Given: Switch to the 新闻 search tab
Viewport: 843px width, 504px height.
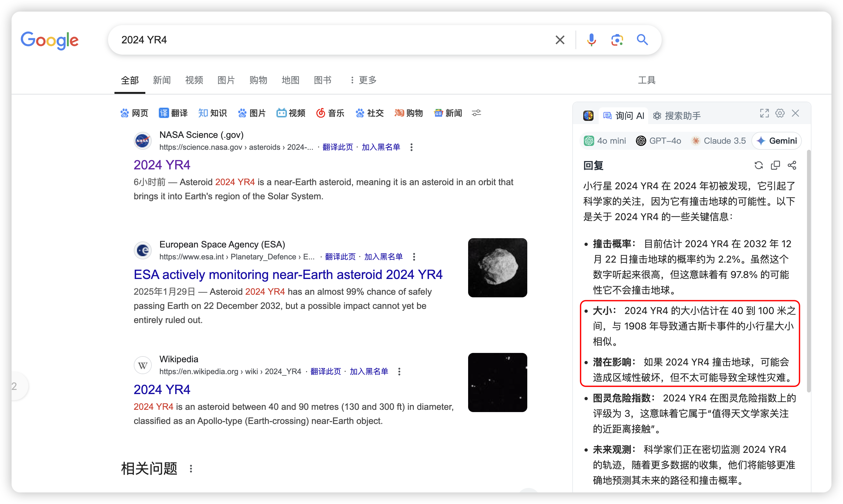Looking at the screenshot, I should click(162, 80).
